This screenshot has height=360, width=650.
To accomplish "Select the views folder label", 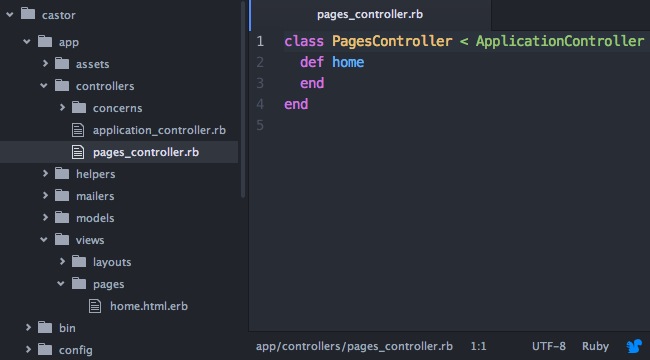I will [x=90, y=240].
